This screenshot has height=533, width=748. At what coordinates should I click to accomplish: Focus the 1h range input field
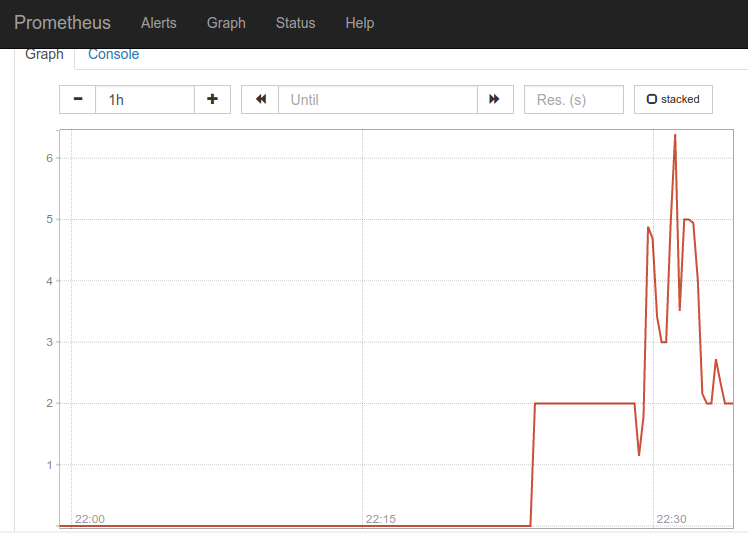coord(145,99)
